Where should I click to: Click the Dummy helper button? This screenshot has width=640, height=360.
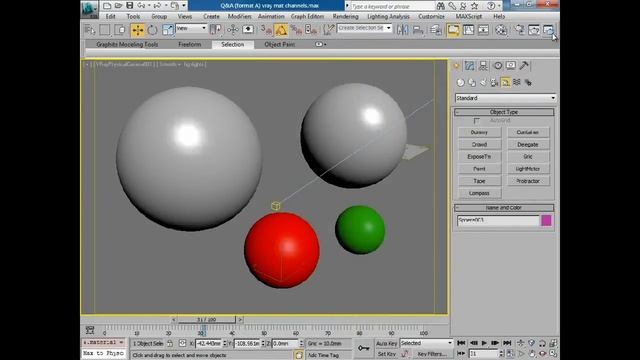(479, 132)
